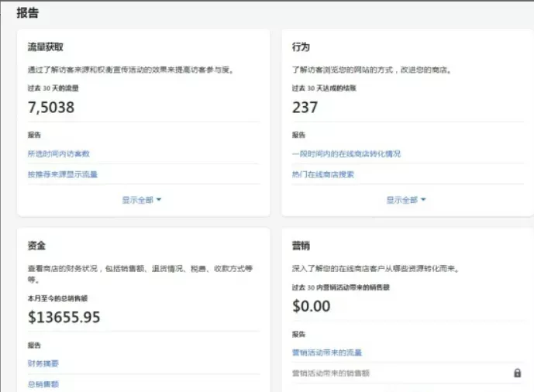
Task: Open the 所选时间内访客数 report link
Action: (59, 154)
